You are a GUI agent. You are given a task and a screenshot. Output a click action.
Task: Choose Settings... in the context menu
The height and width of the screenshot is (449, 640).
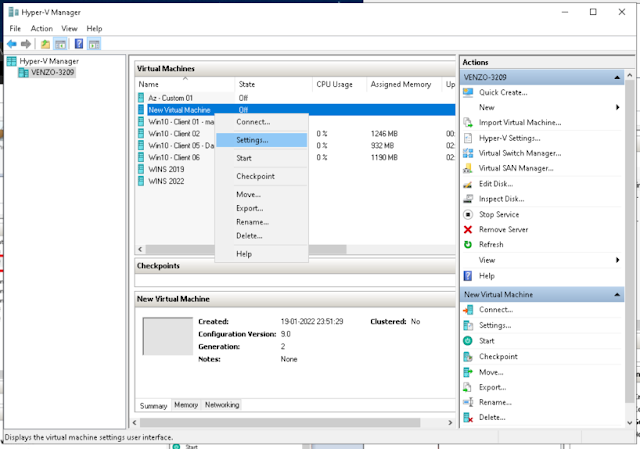tap(261, 140)
